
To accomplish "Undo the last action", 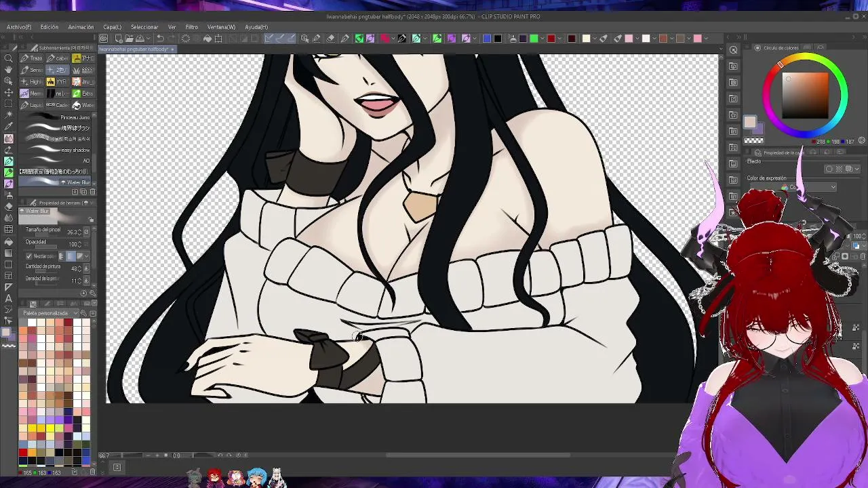I will 160,39.
